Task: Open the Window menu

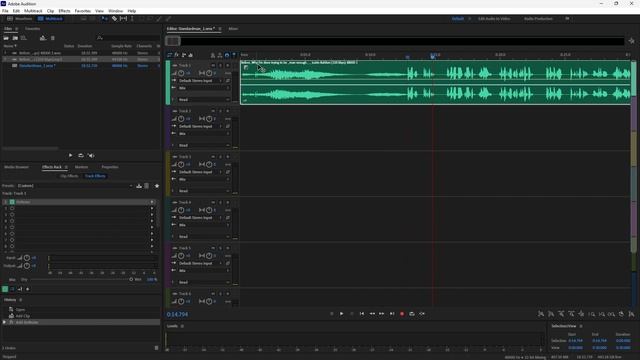Action: [x=116, y=11]
